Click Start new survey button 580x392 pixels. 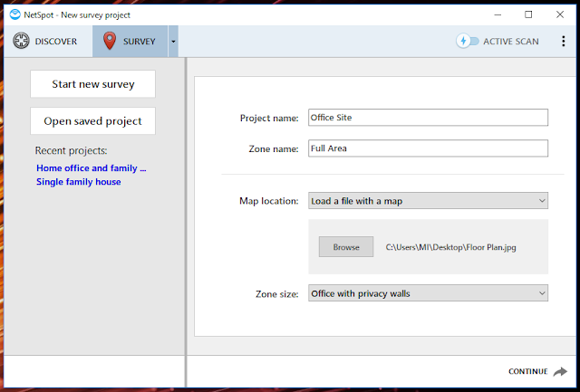click(x=92, y=84)
